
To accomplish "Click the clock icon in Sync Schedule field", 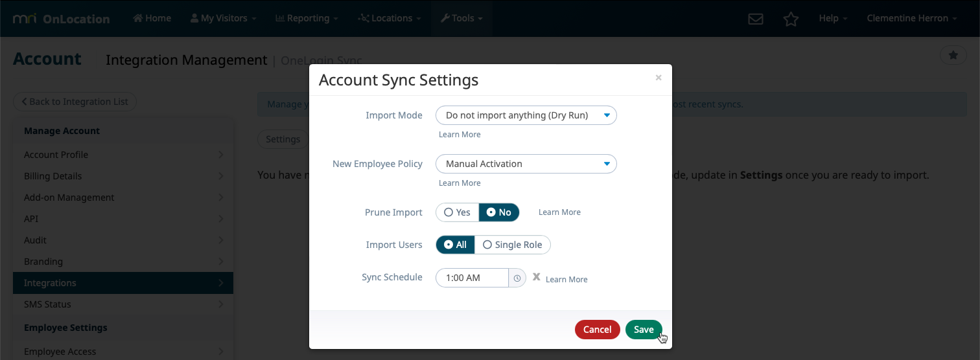I will pyautogui.click(x=517, y=278).
